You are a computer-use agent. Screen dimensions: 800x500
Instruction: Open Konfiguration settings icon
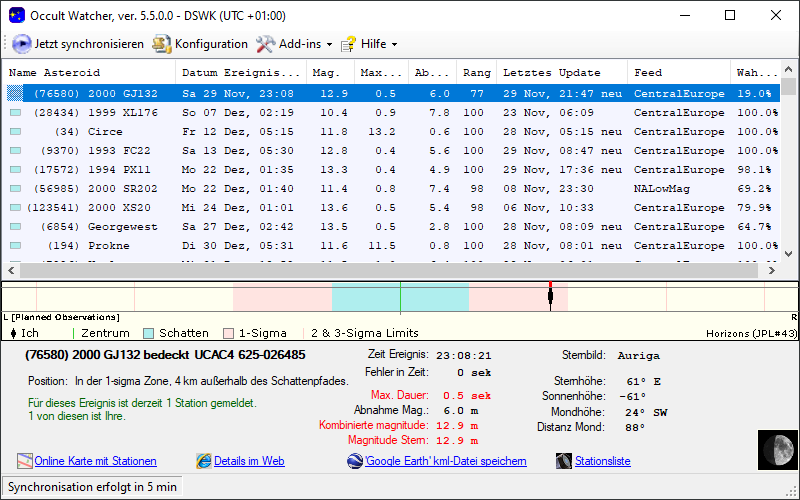tap(161, 44)
